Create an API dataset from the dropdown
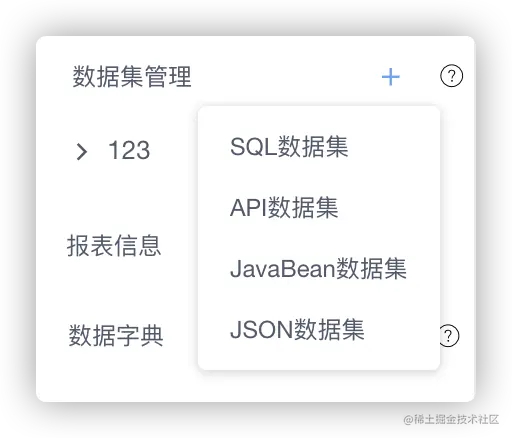Screen dimensions: 512x438 (x=284, y=208)
